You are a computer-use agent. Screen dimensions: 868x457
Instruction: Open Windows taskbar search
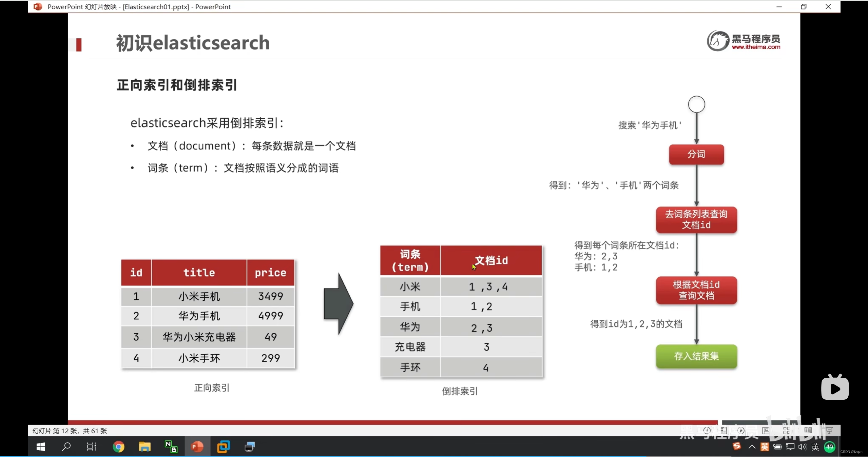tap(66, 446)
